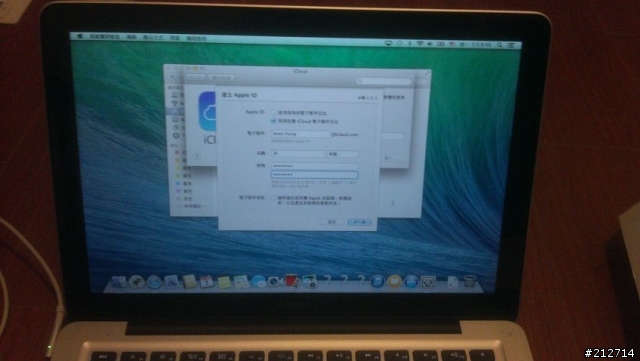Click the volume icon in menu bar
This screenshot has height=361, width=640.
pos(430,44)
